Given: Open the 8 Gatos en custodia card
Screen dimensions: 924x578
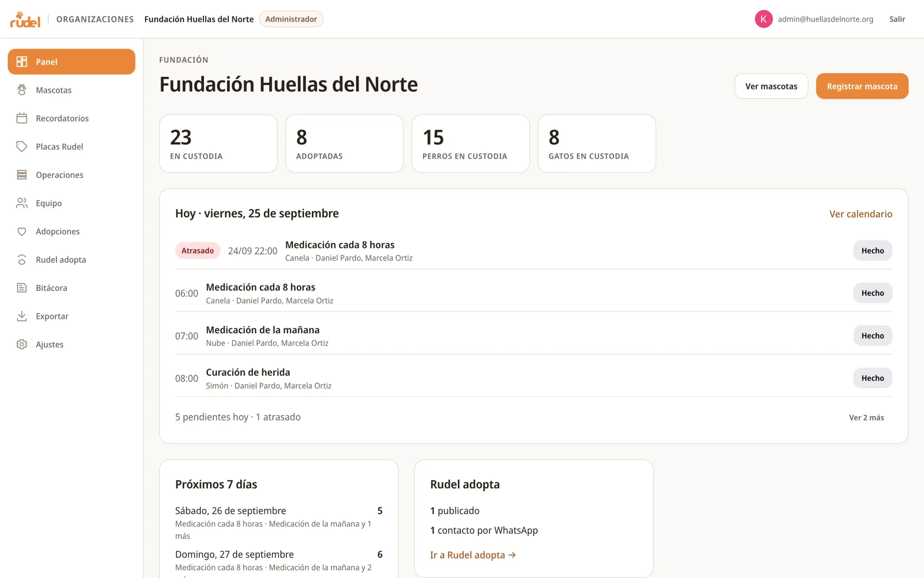Looking at the screenshot, I should point(597,143).
